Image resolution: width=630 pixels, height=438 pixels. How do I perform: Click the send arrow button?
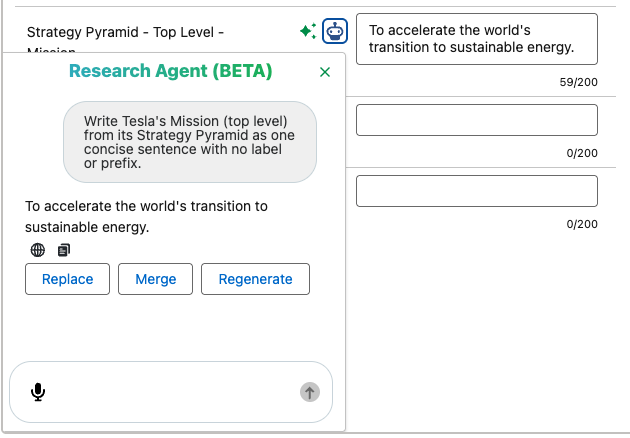(x=310, y=392)
